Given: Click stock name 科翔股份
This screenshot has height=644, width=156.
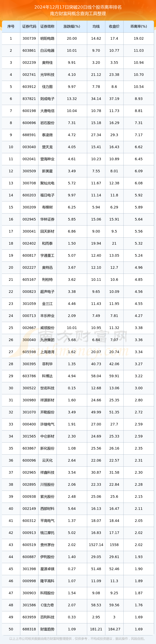Looking at the screenshot, I should coord(47,593).
